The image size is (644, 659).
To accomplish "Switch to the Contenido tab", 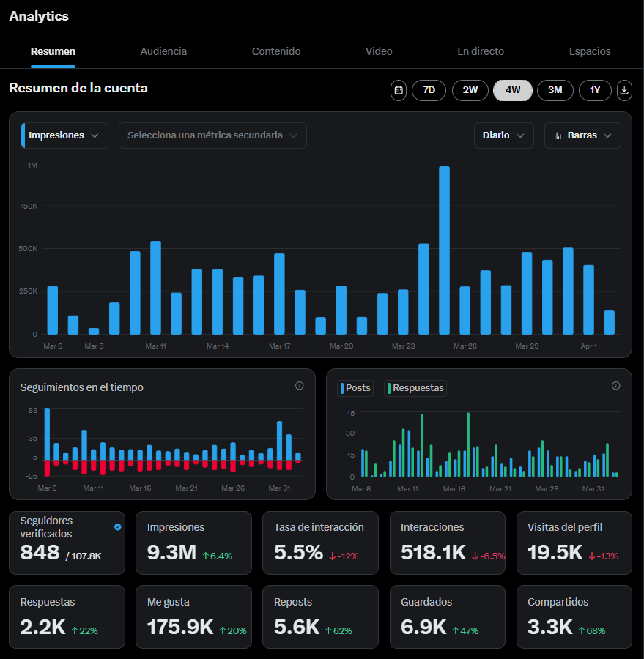I will [x=276, y=51].
